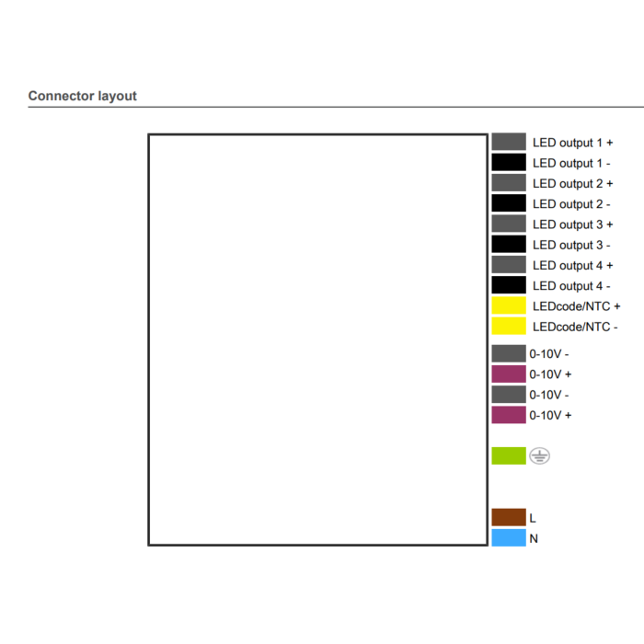Screen dimensions: 644x644
Task: Pick the gray swatch next to LED output 3 +
Action: pos(509,224)
